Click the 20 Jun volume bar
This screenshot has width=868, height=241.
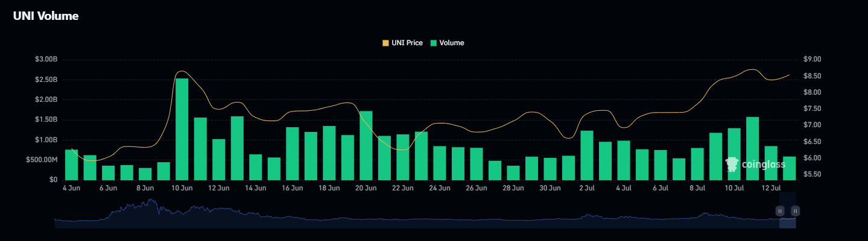coord(366,145)
